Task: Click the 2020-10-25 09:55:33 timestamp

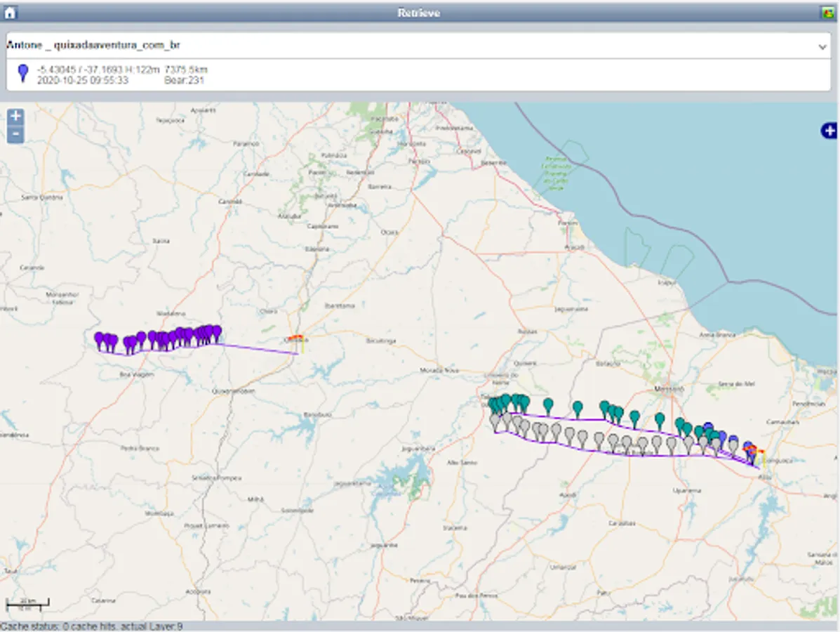Action: (83, 81)
